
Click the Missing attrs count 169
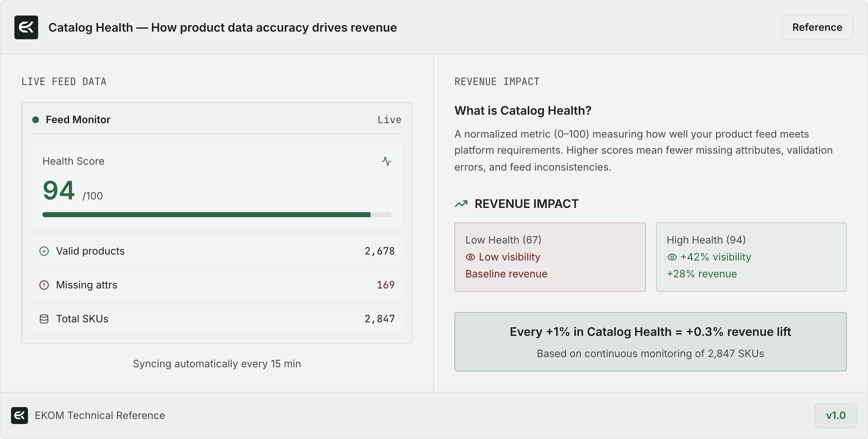point(385,285)
